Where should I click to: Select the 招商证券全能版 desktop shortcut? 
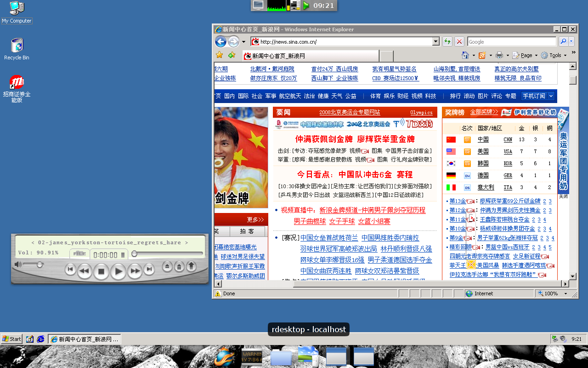click(x=17, y=89)
